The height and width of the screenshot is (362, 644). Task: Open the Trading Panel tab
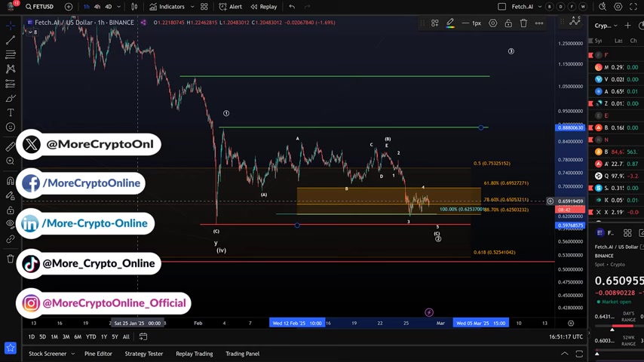click(242, 354)
